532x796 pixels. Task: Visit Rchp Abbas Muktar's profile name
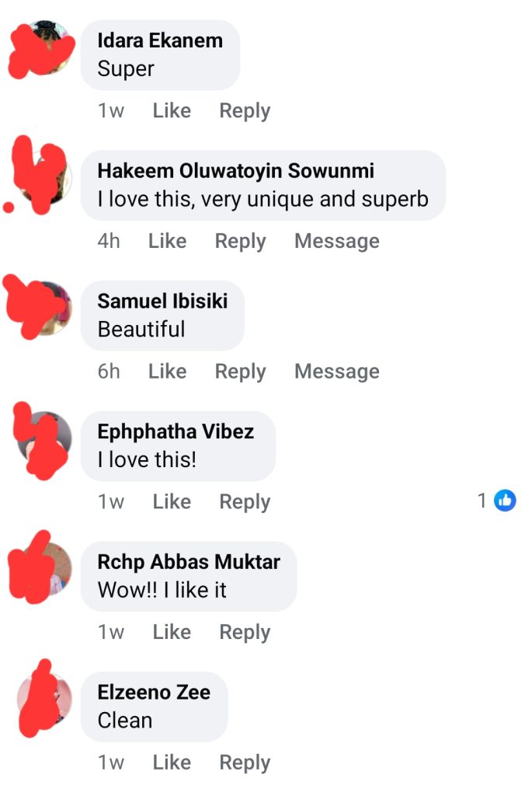189,562
